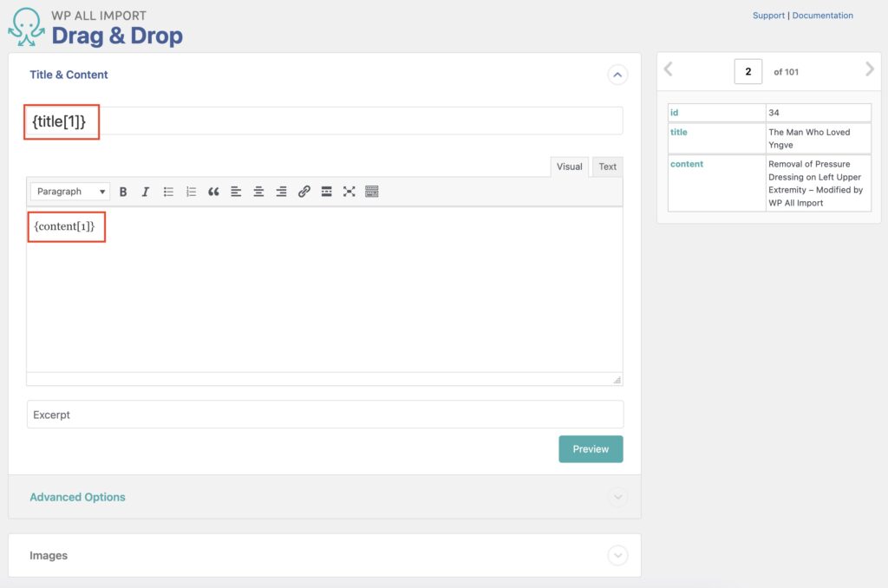
Task: Apply italic formatting
Action: (x=145, y=192)
